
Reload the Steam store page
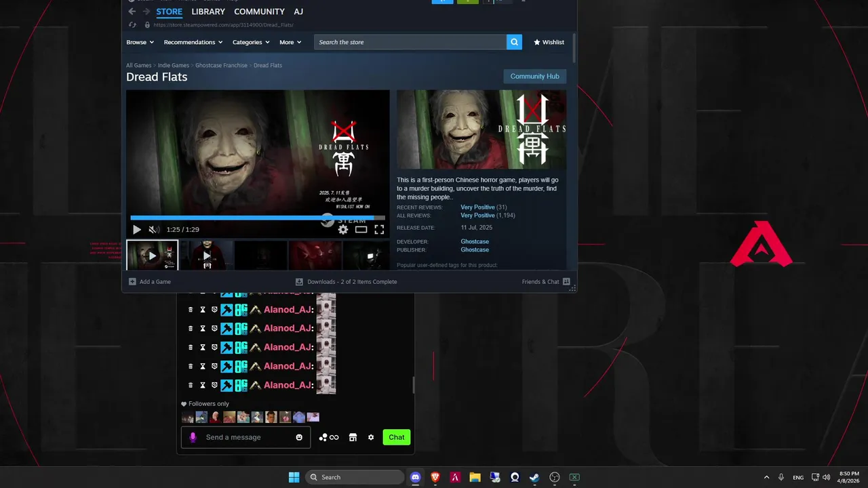pos(132,25)
